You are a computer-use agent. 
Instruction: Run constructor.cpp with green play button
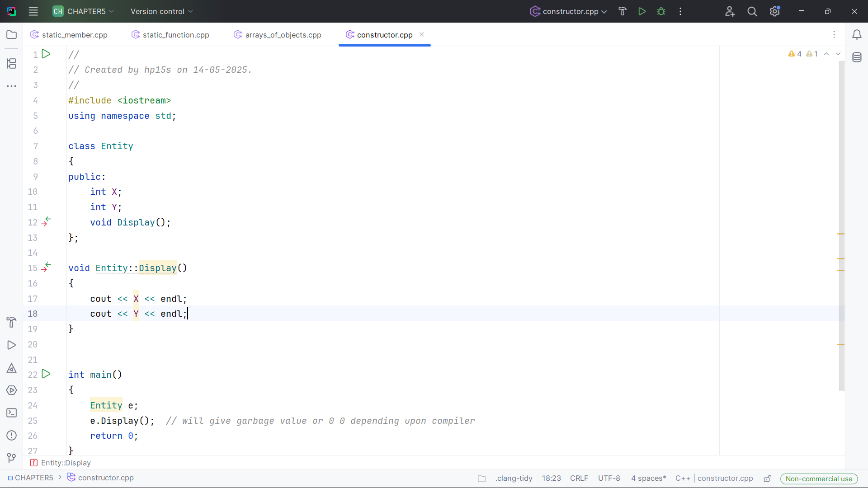click(x=642, y=11)
